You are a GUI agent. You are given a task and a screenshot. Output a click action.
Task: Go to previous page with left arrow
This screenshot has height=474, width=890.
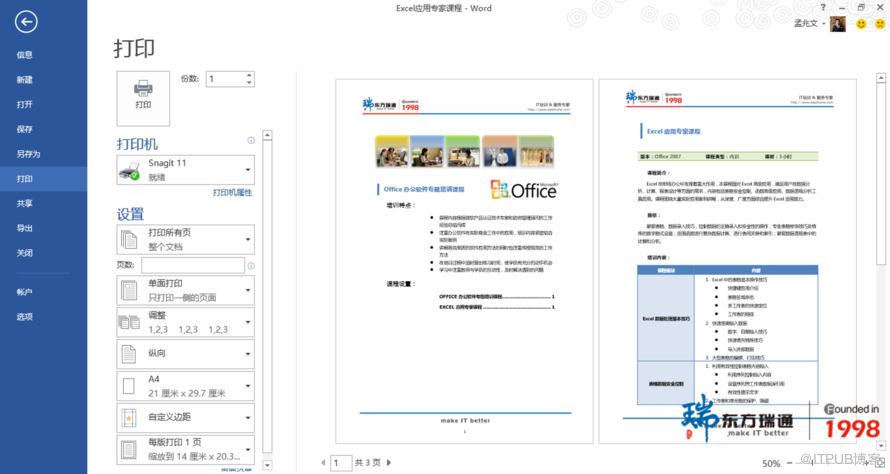324,463
